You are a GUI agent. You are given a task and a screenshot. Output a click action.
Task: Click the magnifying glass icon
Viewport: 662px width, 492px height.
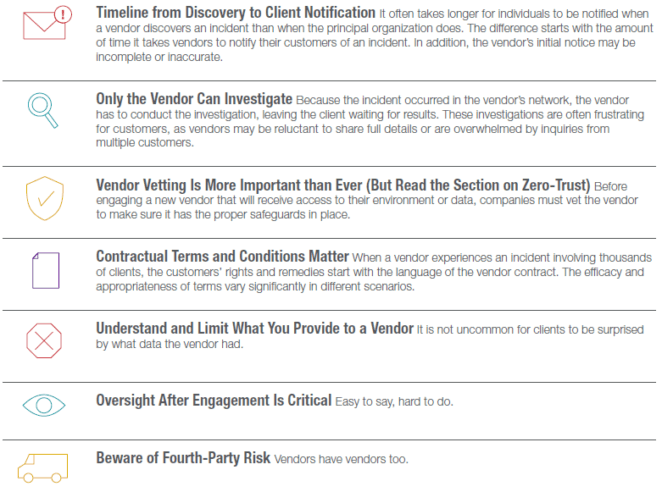(43, 110)
